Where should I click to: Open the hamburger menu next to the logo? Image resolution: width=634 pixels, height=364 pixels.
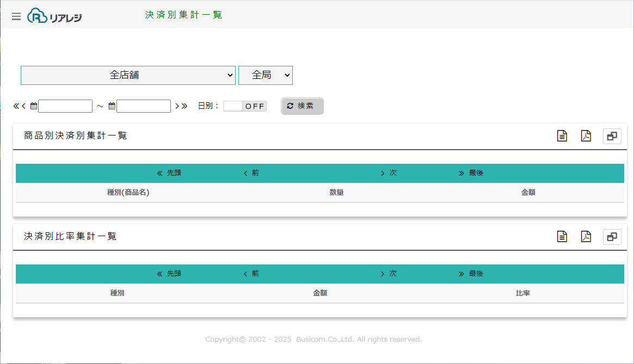(x=16, y=16)
